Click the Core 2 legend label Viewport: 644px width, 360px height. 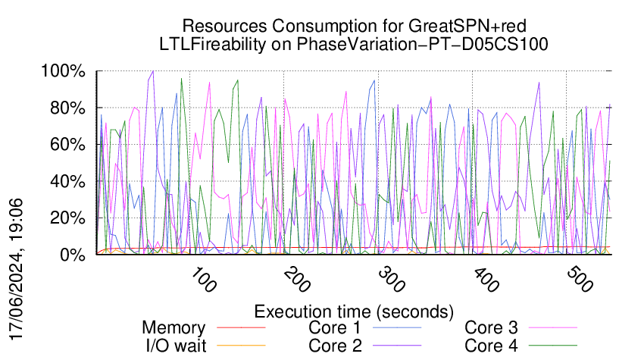pos(335,346)
